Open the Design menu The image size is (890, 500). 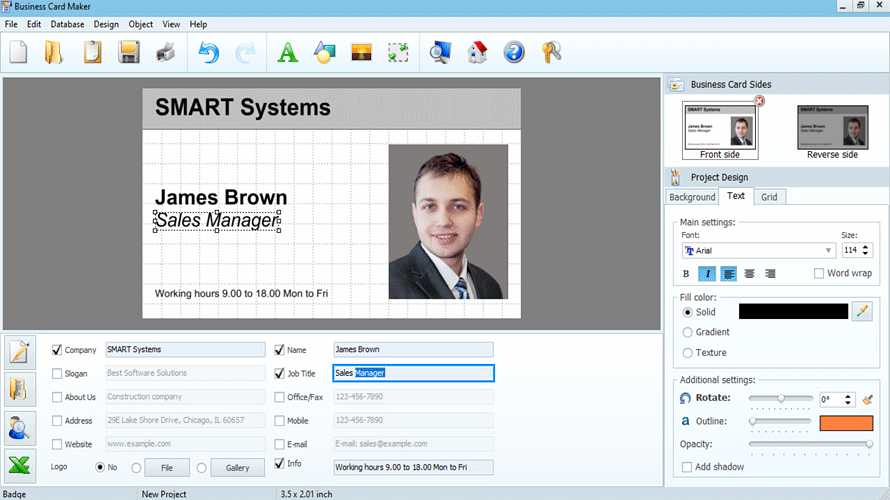click(105, 24)
